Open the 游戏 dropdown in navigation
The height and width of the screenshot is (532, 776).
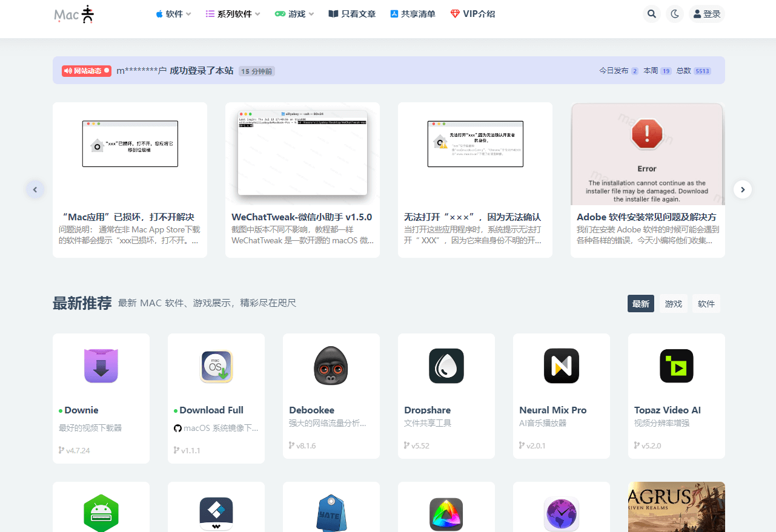pyautogui.click(x=294, y=14)
